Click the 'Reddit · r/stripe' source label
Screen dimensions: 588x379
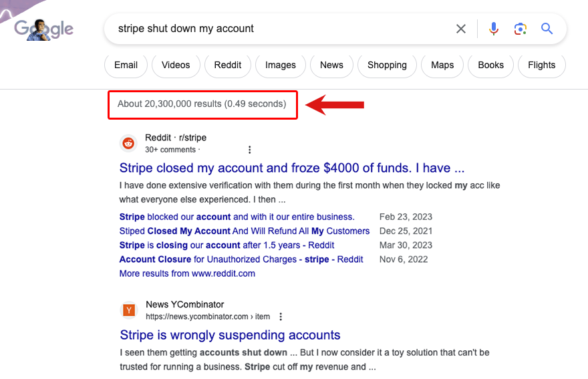tap(176, 138)
